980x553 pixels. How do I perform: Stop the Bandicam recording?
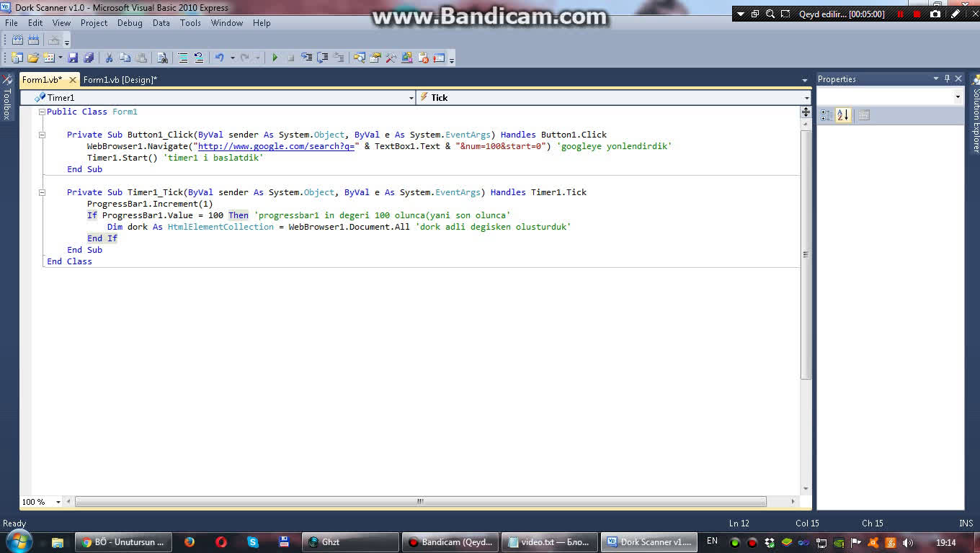point(917,14)
